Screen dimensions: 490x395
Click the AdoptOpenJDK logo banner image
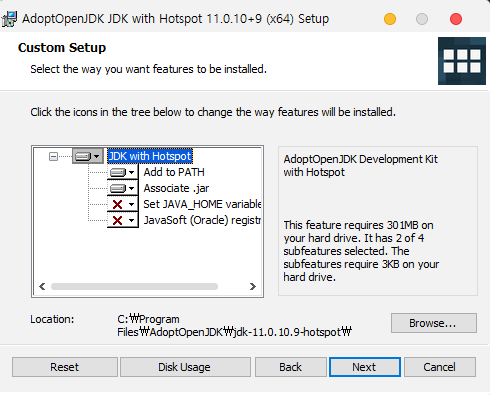point(462,61)
